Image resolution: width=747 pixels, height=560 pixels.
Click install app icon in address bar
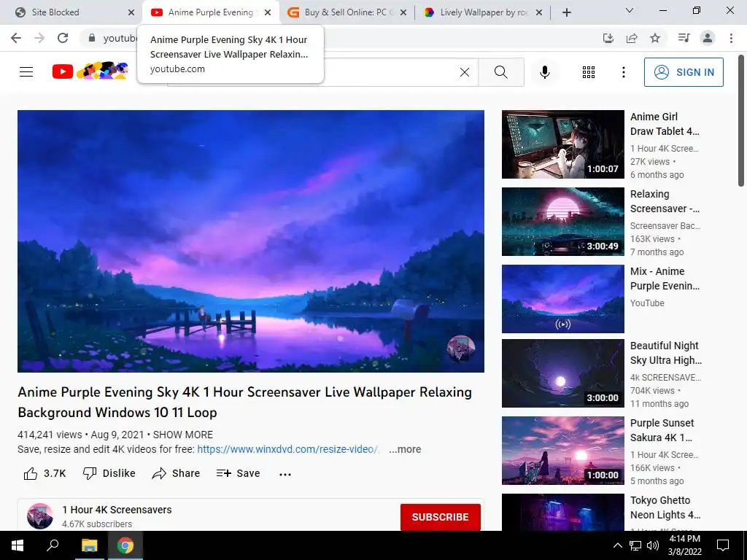pyautogui.click(x=608, y=38)
